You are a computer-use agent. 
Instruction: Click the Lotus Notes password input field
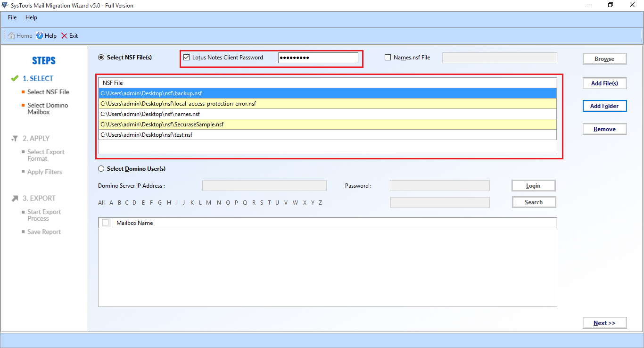(x=318, y=58)
